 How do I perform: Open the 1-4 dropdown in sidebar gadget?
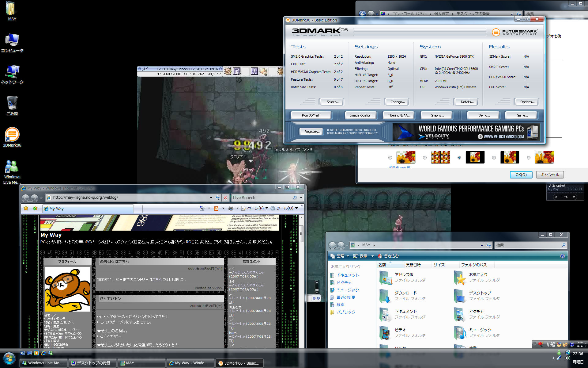[574, 197]
